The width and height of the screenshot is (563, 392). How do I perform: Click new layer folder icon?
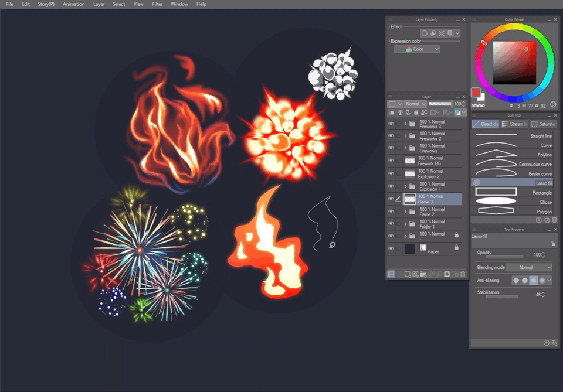pos(423,274)
